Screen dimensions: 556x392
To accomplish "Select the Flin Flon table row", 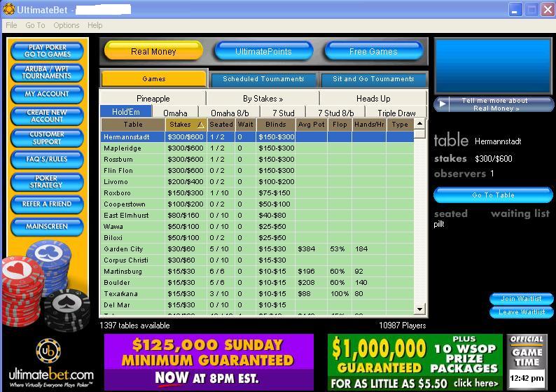I will pyautogui.click(x=258, y=171).
